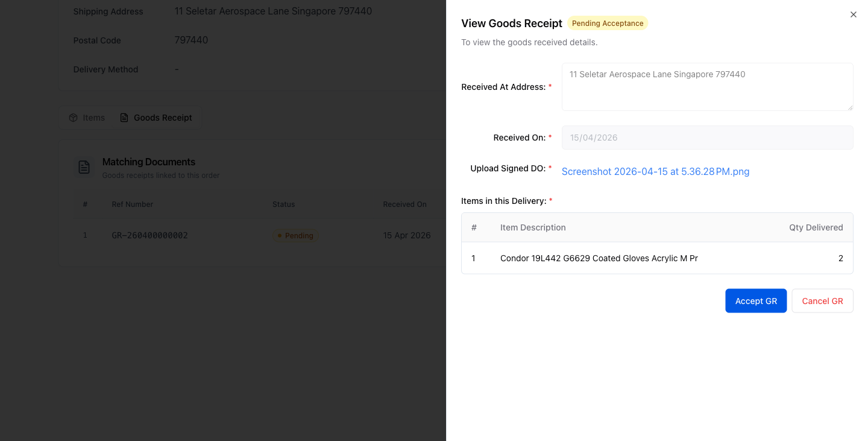Click the Items tab box icon
Viewport: 868px width, 441px height.
[x=73, y=118]
